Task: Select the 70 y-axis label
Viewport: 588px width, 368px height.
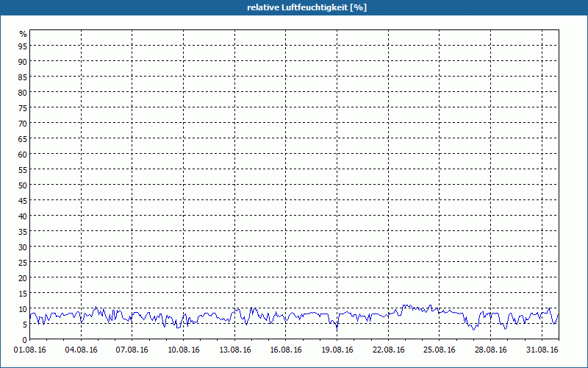Action: 23,123
